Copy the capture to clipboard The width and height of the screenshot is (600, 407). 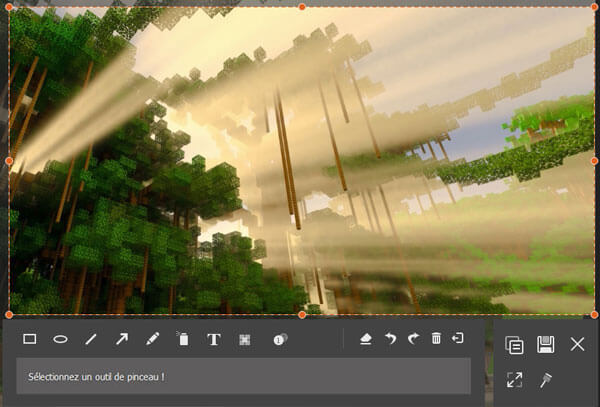(514, 345)
